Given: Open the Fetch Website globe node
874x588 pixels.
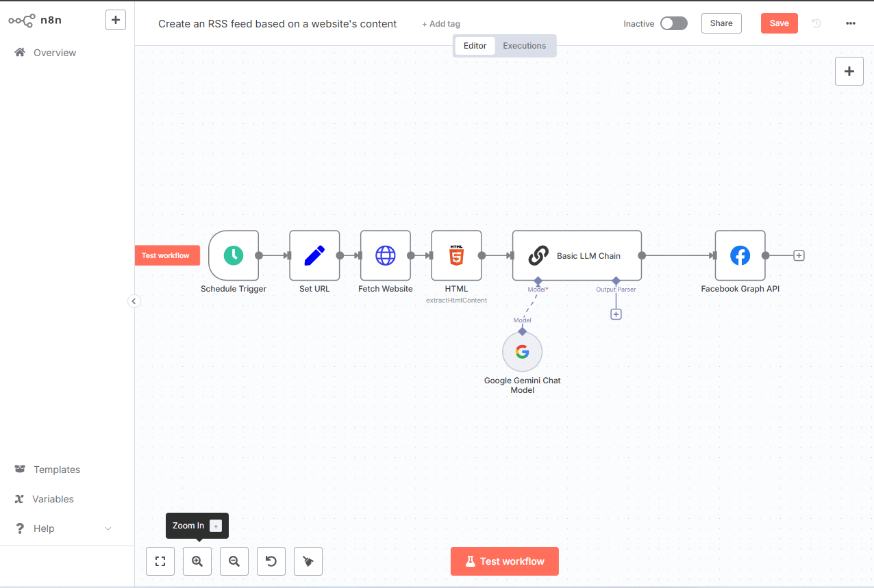Looking at the screenshot, I should (x=386, y=255).
